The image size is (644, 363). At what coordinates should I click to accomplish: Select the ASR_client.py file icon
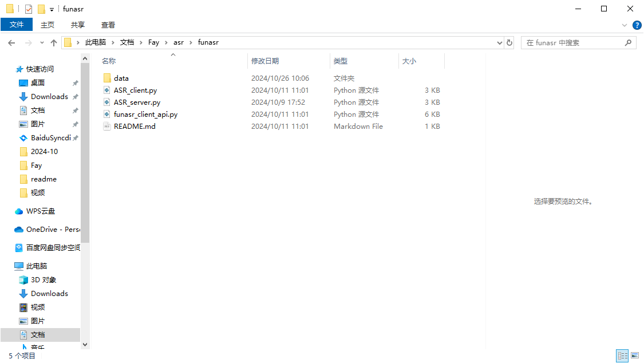[107, 90]
